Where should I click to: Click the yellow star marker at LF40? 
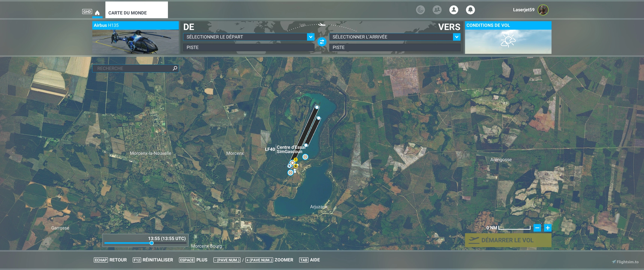point(296,166)
